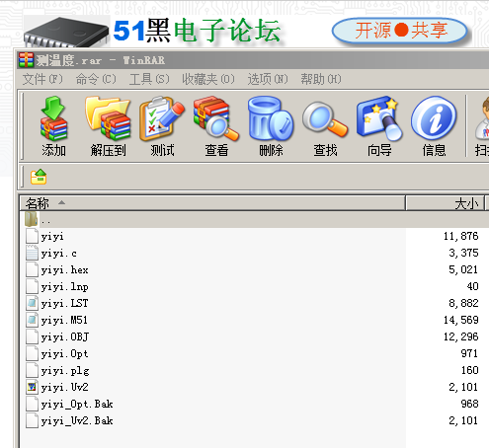Image resolution: width=489 pixels, height=448 pixels.
Task: Open the File (文件) menu
Action: pyautogui.click(x=42, y=79)
